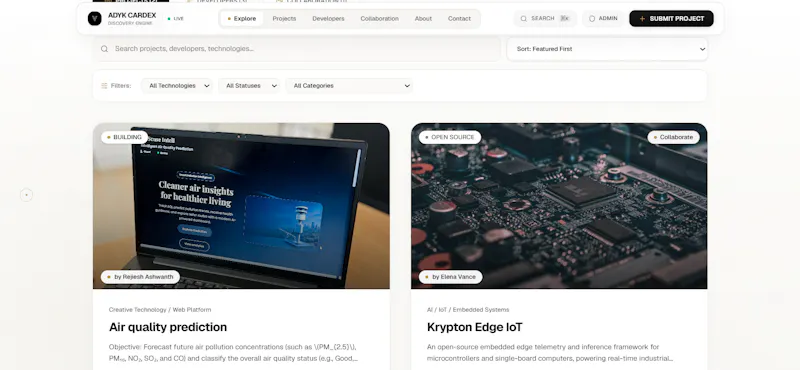
Task: Click the Collaborate badge on Krypton card
Action: (x=673, y=137)
